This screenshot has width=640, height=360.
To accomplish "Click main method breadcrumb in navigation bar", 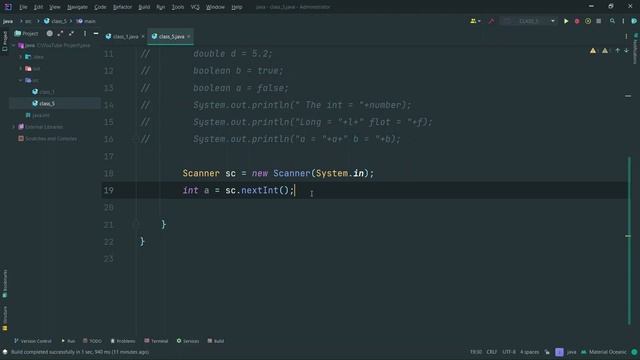I will point(86,21).
